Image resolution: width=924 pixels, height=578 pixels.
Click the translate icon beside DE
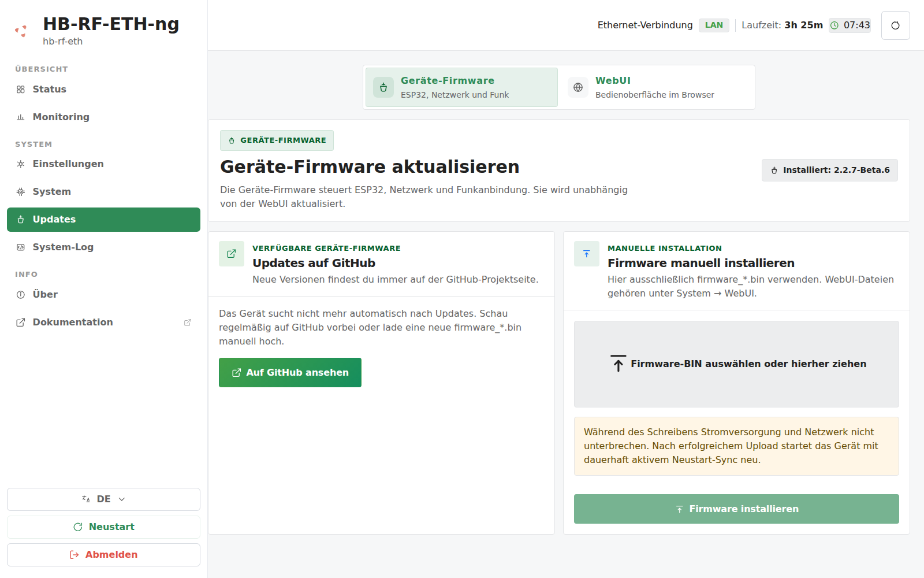pyautogui.click(x=86, y=499)
